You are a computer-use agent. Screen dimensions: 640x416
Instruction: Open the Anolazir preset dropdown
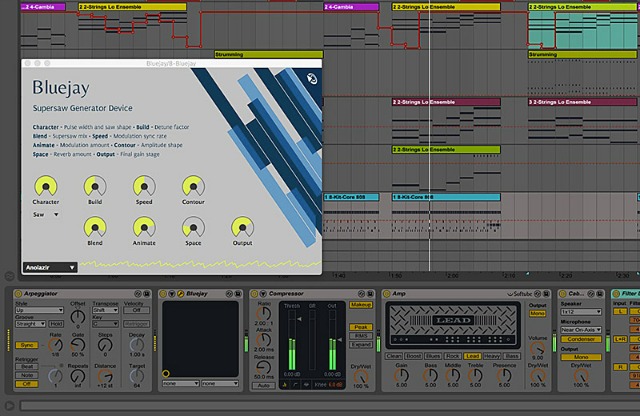[x=50, y=267]
